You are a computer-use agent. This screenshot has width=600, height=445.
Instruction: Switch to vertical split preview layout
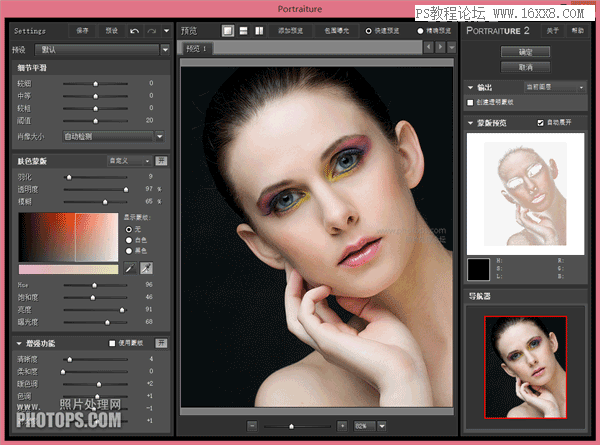pyautogui.click(x=259, y=31)
